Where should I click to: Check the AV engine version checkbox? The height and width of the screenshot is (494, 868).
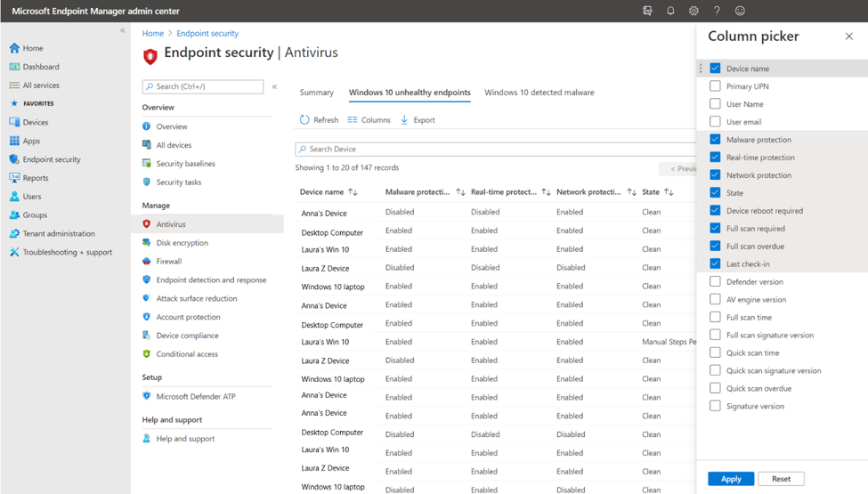coord(715,299)
